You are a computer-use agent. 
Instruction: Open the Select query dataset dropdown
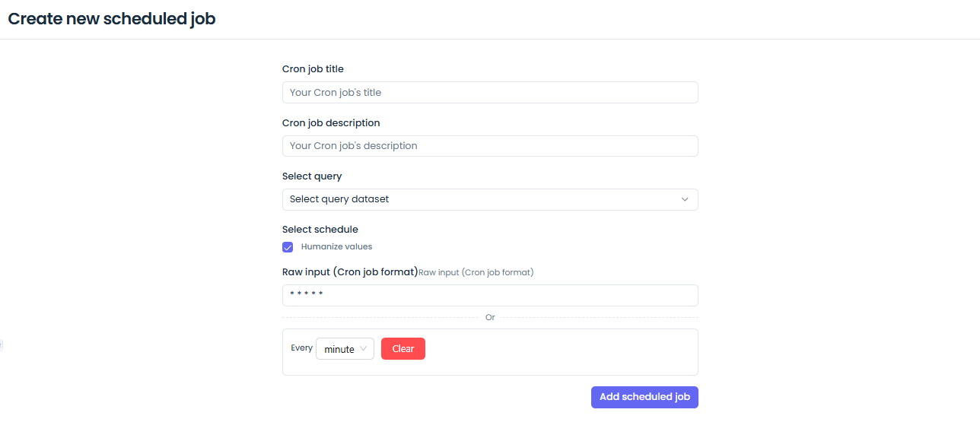click(x=490, y=199)
